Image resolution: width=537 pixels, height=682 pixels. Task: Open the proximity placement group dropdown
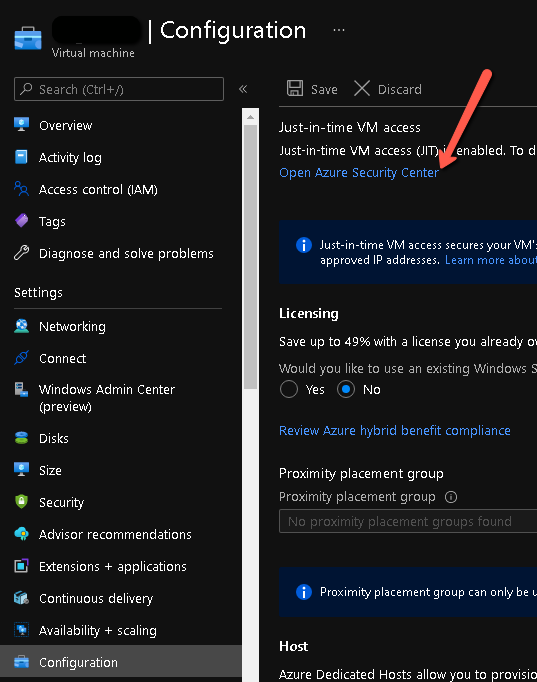coord(408,521)
